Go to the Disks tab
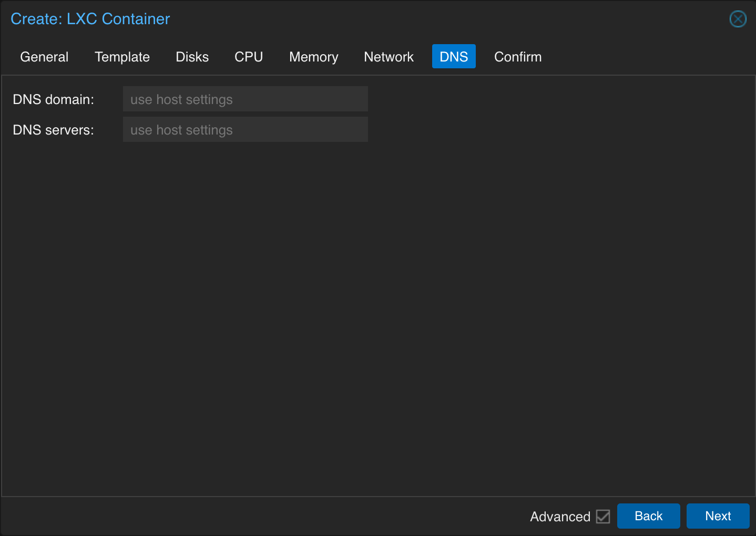 (x=192, y=57)
